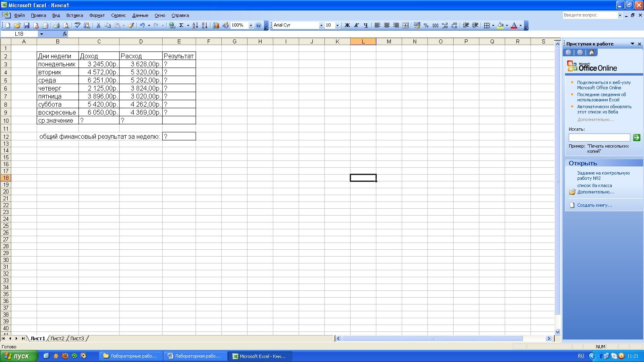Go to Home in task pane
Viewport: 644px width, 362px height.
[591, 52]
